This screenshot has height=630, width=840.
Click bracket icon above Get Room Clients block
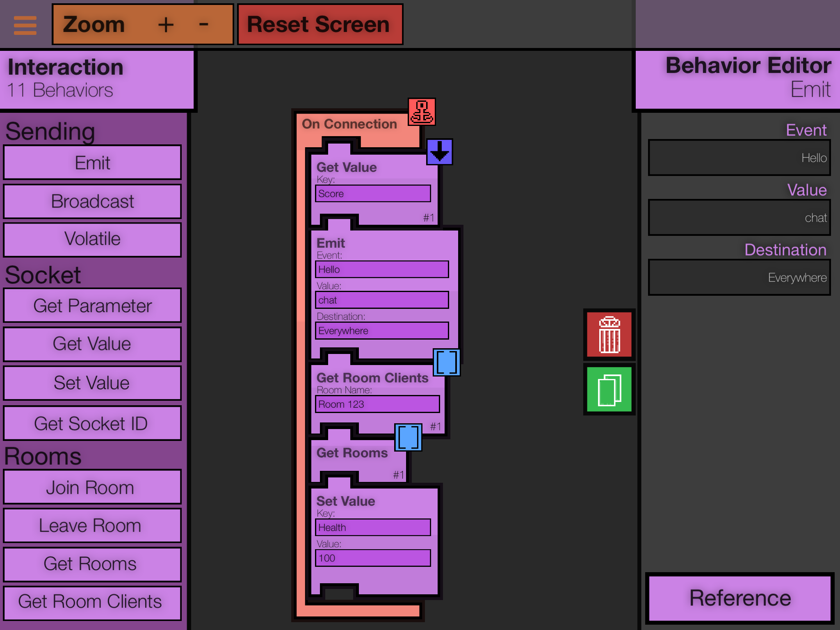[x=447, y=362]
